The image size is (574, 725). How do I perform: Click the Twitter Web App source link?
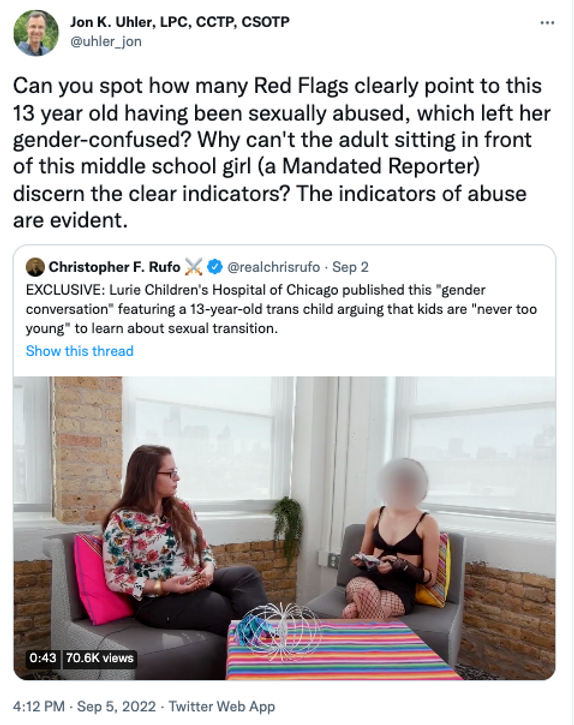tap(222, 707)
